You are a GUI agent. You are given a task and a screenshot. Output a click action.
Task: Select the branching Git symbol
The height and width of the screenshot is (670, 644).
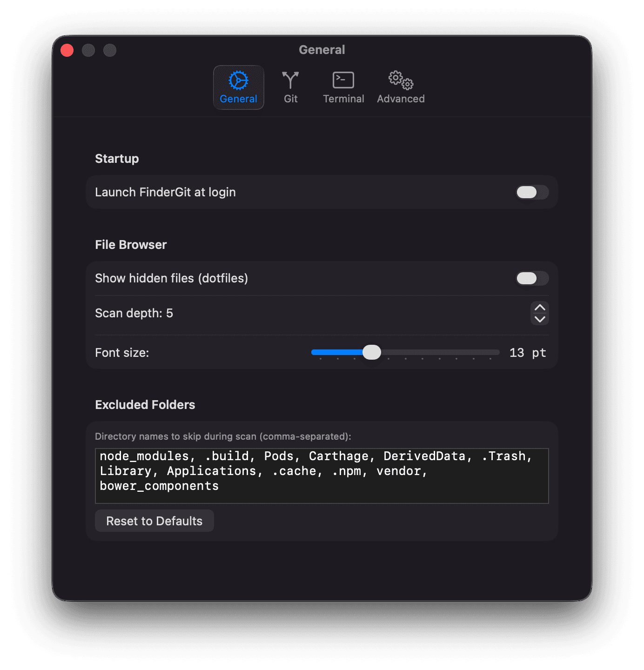(x=290, y=80)
